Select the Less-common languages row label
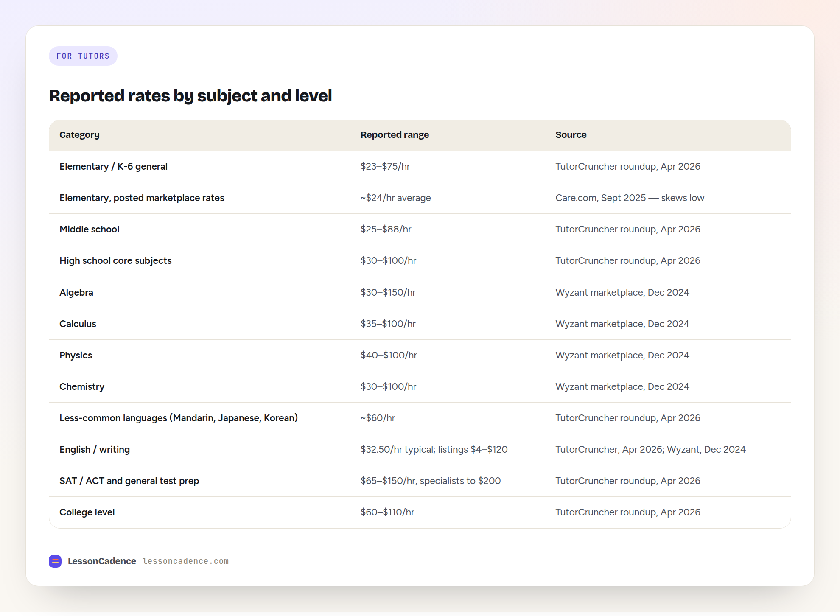The height and width of the screenshot is (616, 840). point(179,418)
